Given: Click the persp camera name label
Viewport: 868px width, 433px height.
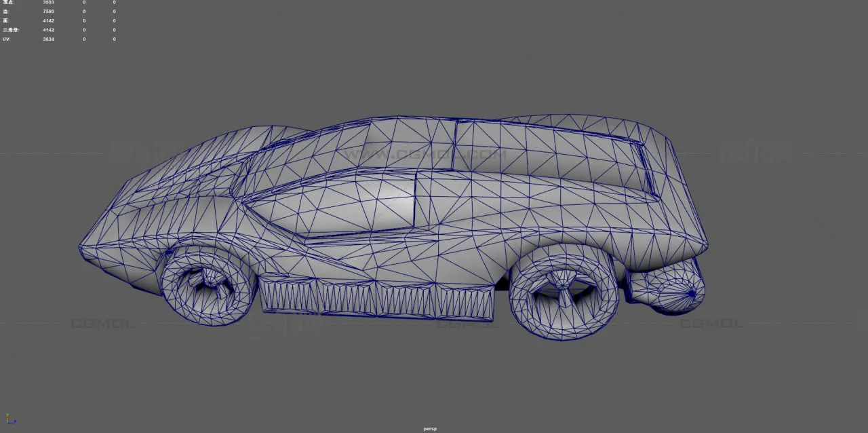Looking at the screenshot, I should tap(430, 428).
